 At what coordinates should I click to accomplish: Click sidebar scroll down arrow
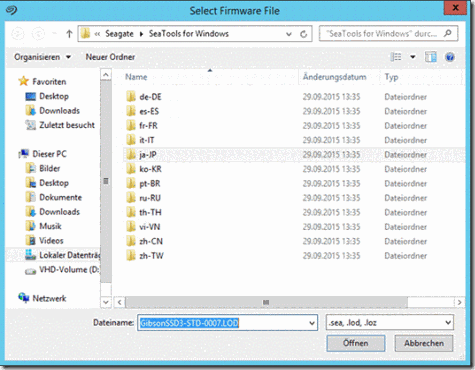[106, 302]
